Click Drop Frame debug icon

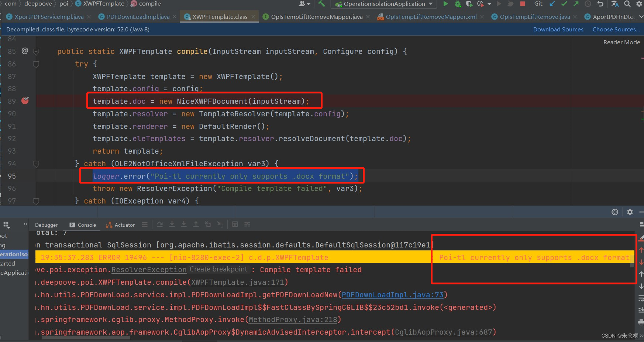208,224
